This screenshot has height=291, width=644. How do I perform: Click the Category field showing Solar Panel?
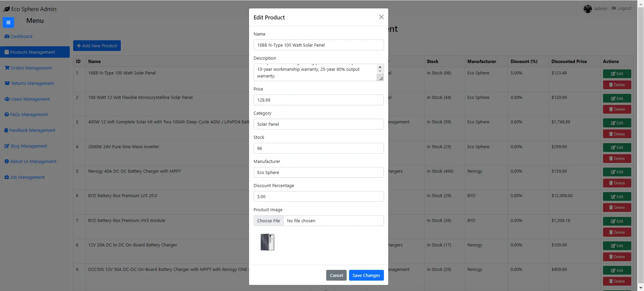point(318,124)
